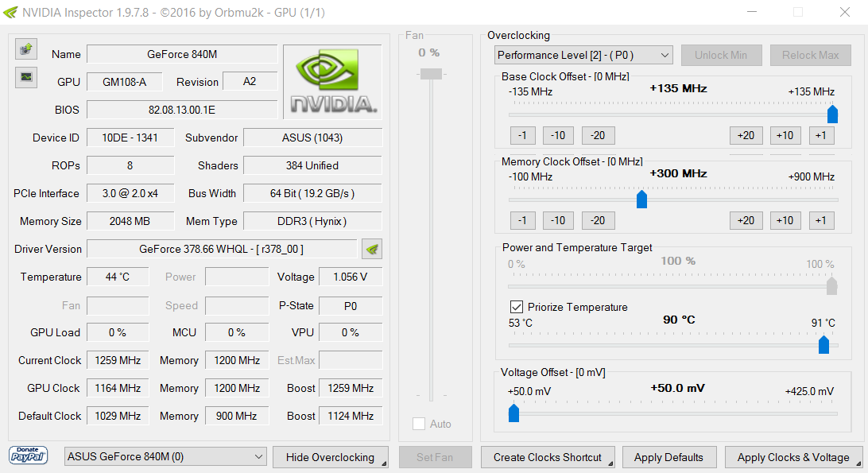This screenshot has width=868, height=473.
Task: Click Memory Clock Offset -20 button
Action: (x=598, y=220)
